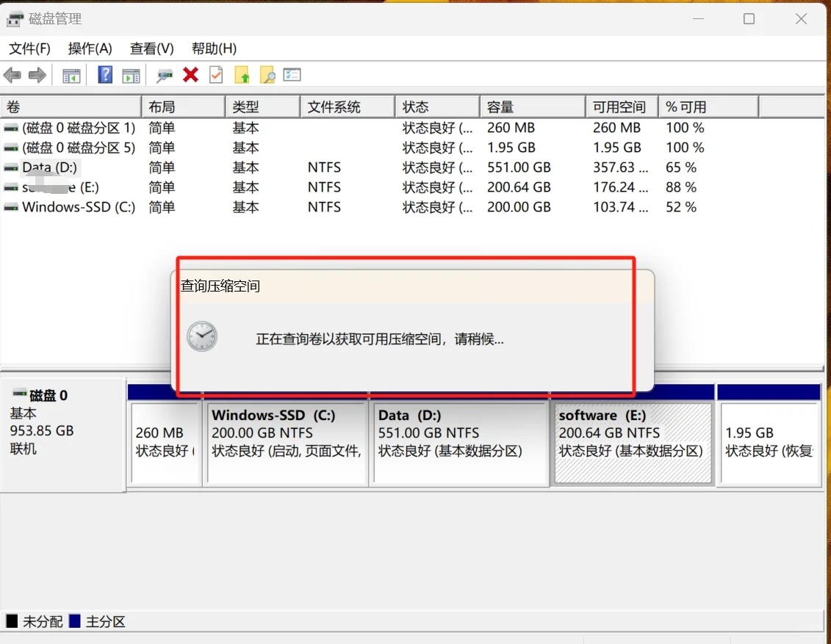
Task: Click the show/hide console tree icon
Action: click(71, 75)
